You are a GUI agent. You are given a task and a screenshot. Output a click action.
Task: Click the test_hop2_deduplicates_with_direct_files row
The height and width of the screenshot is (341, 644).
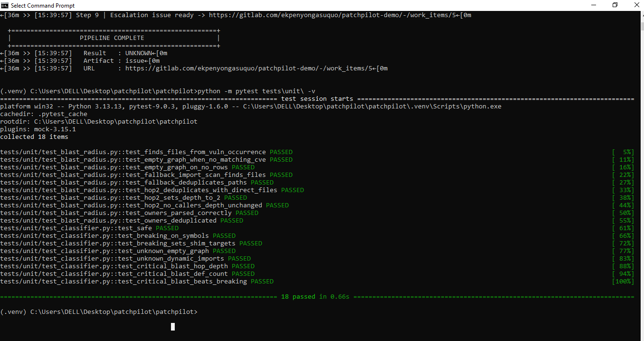pyautogui.click(x=317, y=190)
